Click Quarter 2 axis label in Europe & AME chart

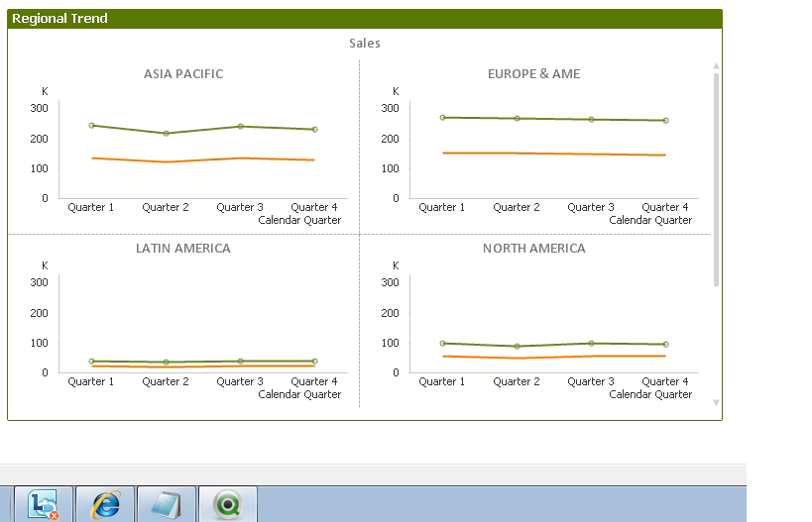tap(517, 207)
